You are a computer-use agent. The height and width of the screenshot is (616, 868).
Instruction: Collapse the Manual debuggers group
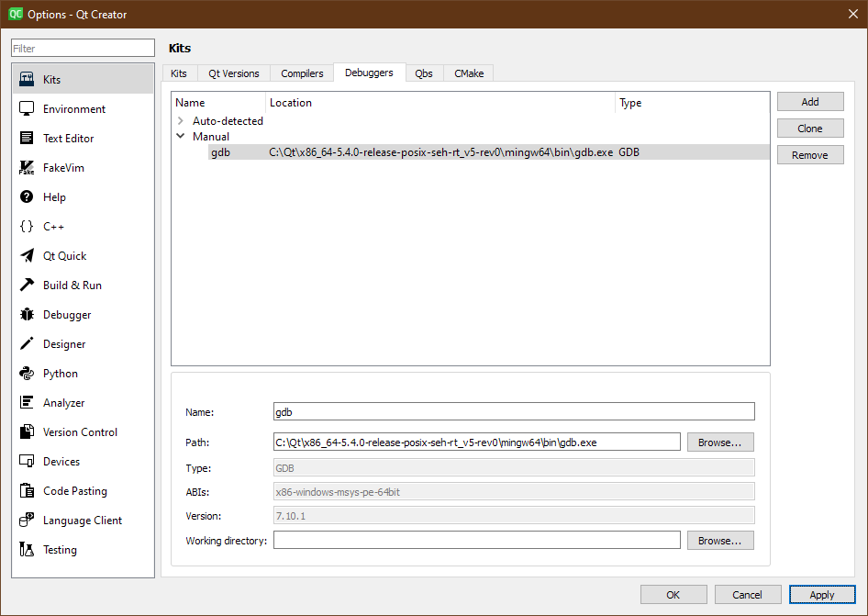coord(181,136)
